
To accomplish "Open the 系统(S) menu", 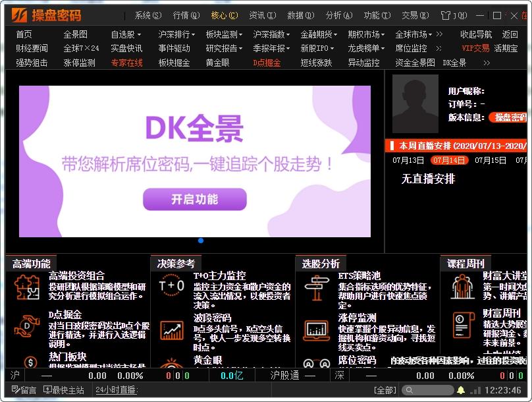I will point(148,15).
